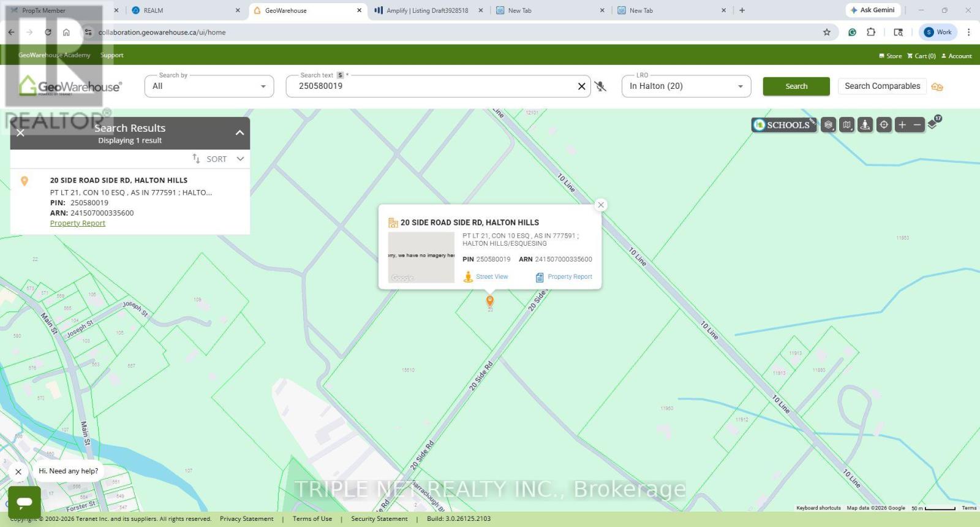
Task: Open the Security Statement footer link
Action: (379, 519)
